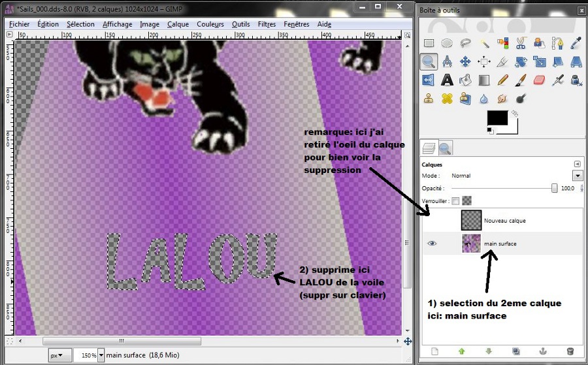Open the black foreground color swatch

(497, 118)
